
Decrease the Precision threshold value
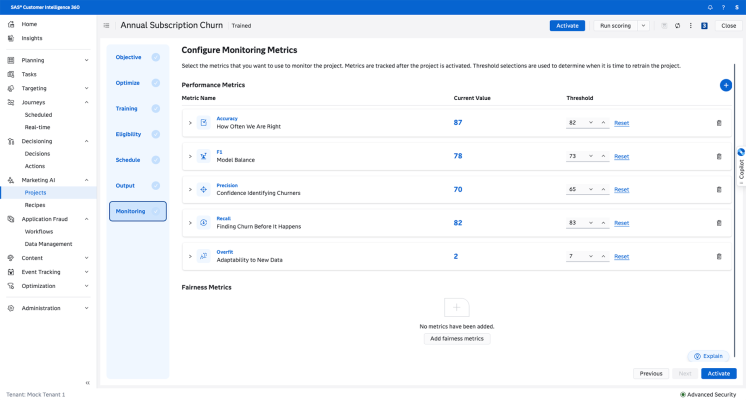click(x=591, y=189)
